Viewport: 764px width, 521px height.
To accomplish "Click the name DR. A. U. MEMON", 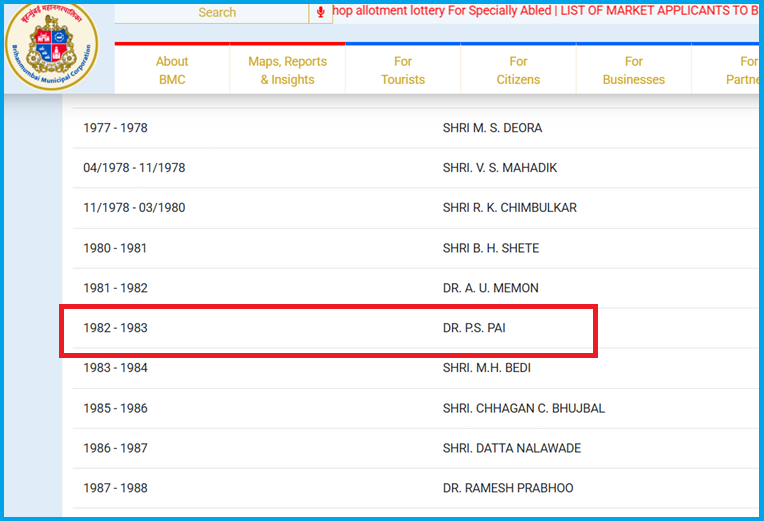I will tap(490, 288).
